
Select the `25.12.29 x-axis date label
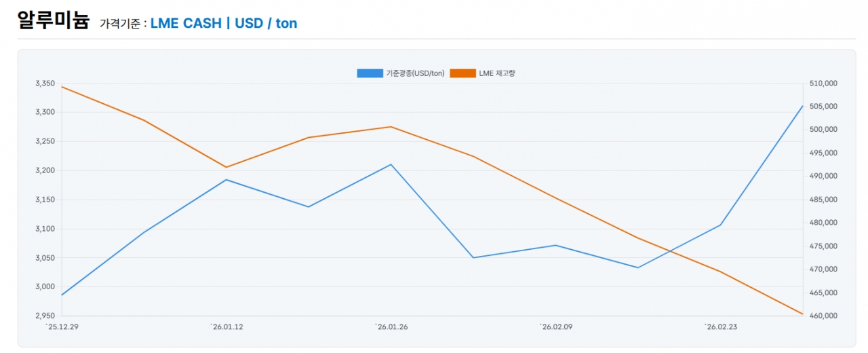(x=62, y=327)
